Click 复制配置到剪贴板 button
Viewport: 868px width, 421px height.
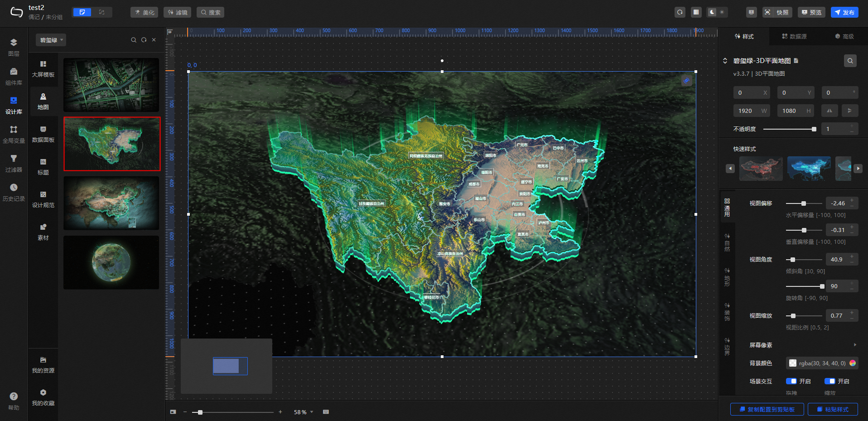pyautogui.click(x=767, y=409)
